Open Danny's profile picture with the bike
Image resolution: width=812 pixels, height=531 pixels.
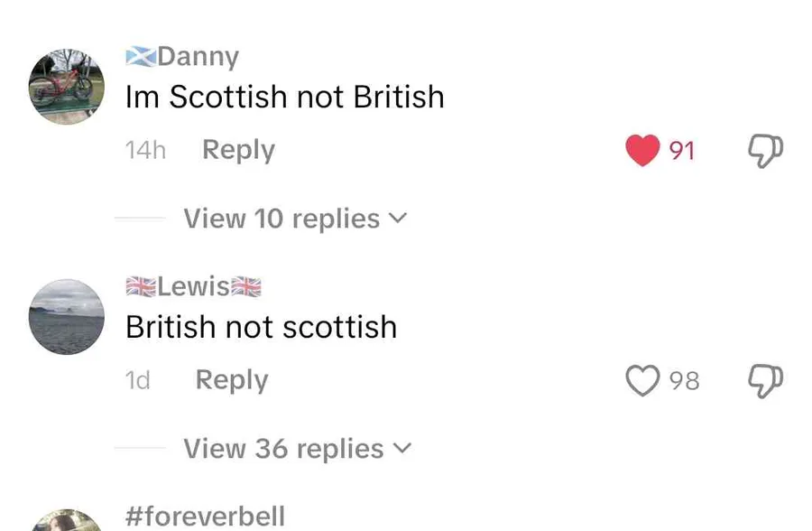(67, 87)
